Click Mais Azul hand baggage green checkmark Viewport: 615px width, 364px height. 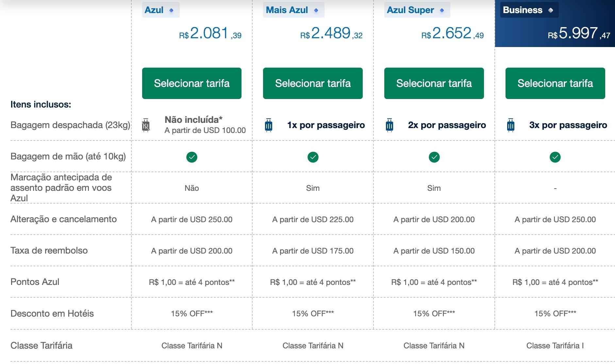click(313, 157)
